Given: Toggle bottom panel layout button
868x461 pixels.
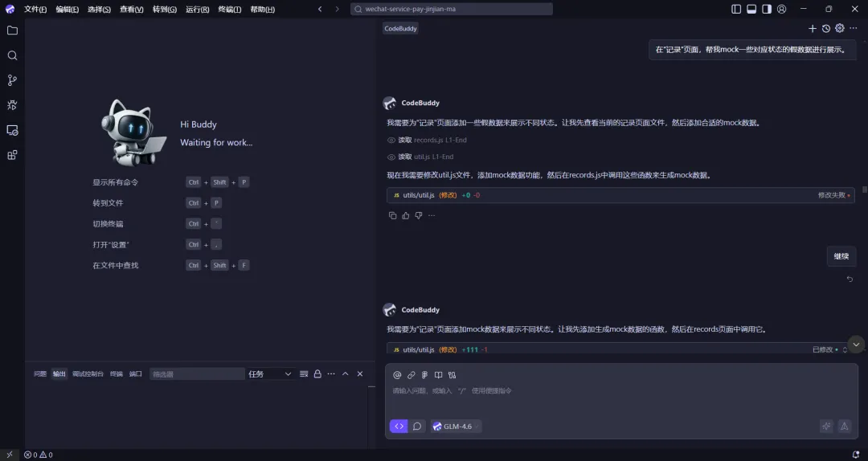Looking at the screenshot, I should [x=751, y=9].
